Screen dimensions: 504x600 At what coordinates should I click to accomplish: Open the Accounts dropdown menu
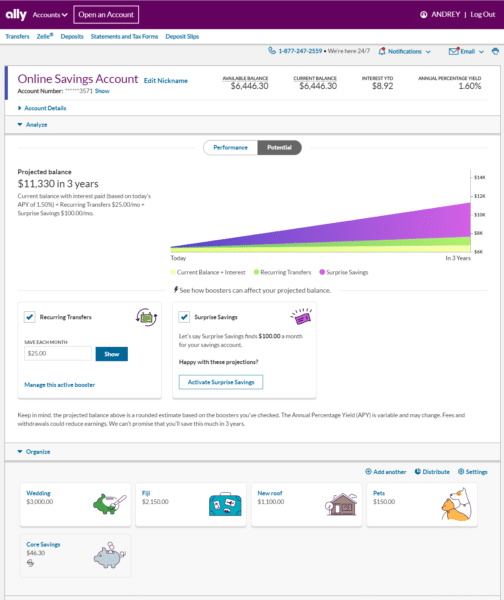click(50, 15)
